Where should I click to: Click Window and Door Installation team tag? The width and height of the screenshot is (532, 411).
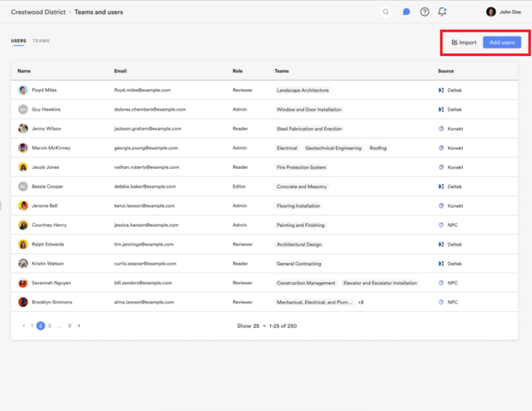(x=309, y=109)
